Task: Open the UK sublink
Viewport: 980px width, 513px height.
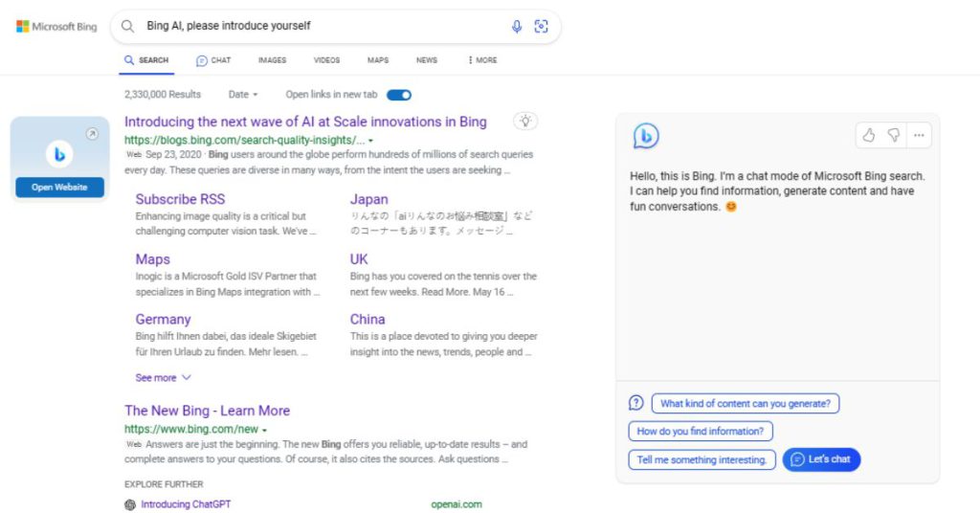Action: point(359,259)
